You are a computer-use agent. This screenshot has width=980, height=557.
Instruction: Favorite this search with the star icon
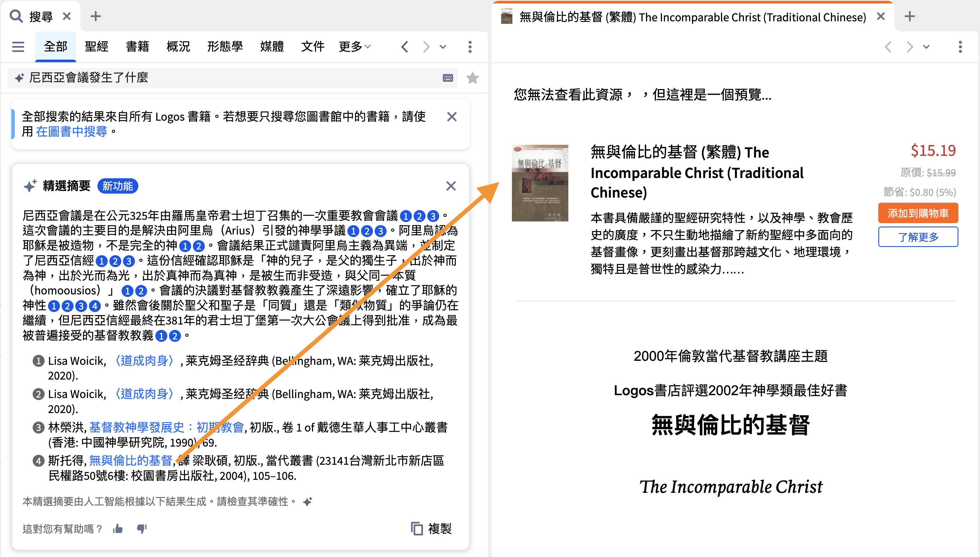pos(473,78)
